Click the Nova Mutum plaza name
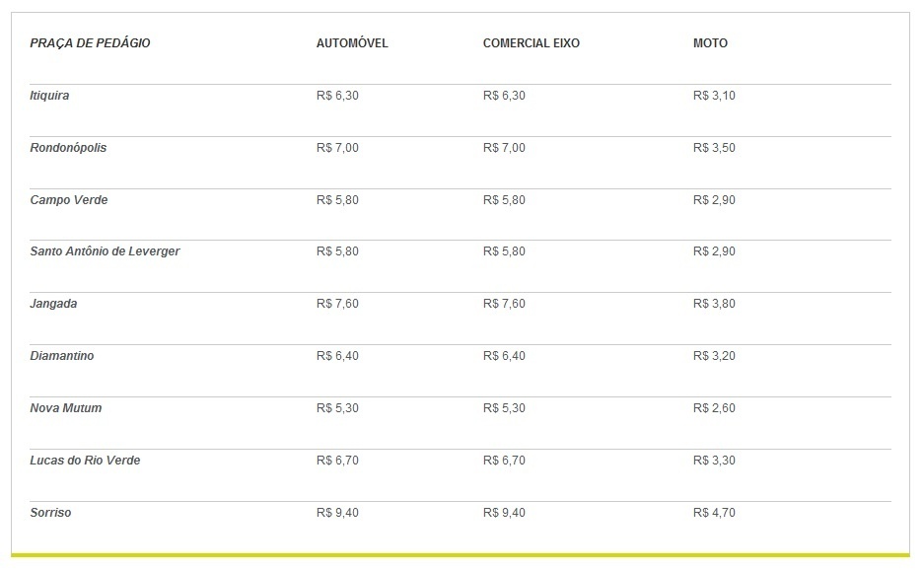 coord(66,408)
